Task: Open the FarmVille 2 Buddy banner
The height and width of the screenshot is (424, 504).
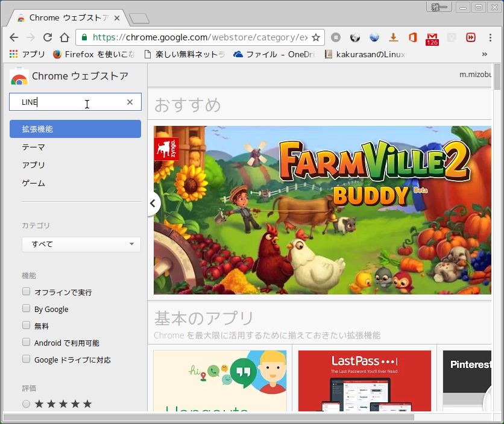Action: click(x=323, y=210)
